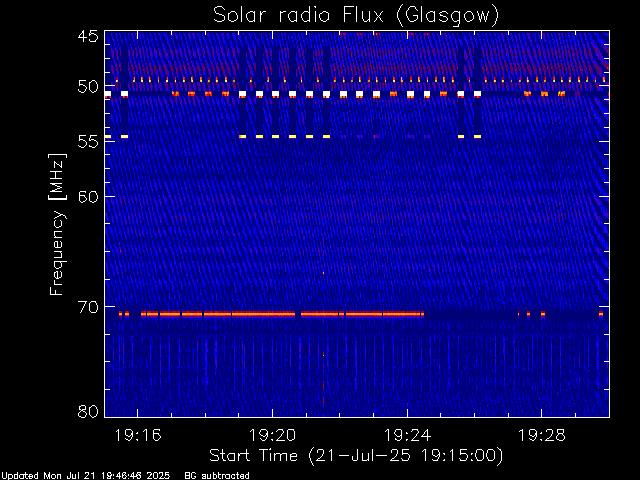Viewport: 640px width, 480px height.
Task: Select the 55 frequency axis label
Action: (x=88, y=142)
